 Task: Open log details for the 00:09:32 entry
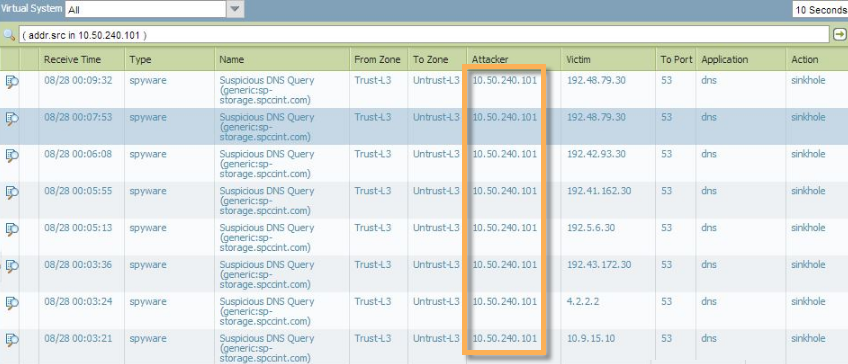[12, 82]
